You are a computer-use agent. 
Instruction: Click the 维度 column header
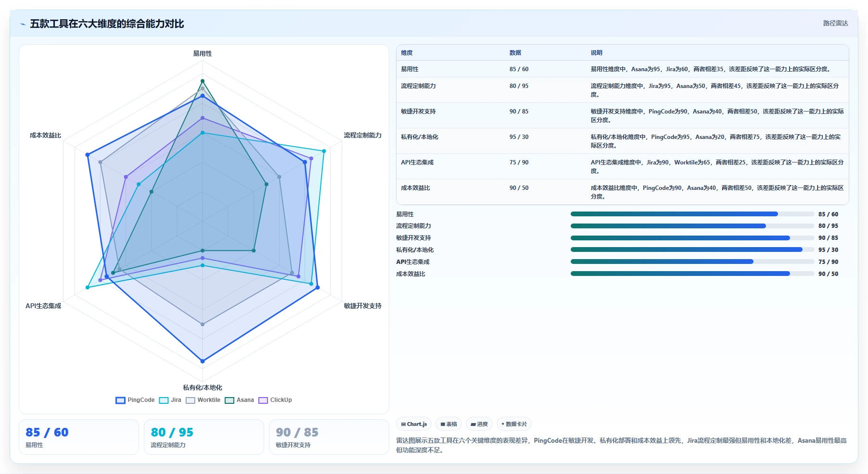[407, 53]
